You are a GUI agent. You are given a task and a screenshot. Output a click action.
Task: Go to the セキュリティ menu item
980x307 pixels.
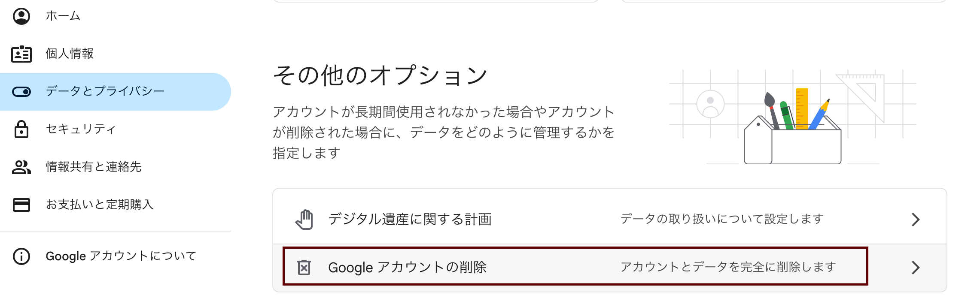[x=81, y=129]
